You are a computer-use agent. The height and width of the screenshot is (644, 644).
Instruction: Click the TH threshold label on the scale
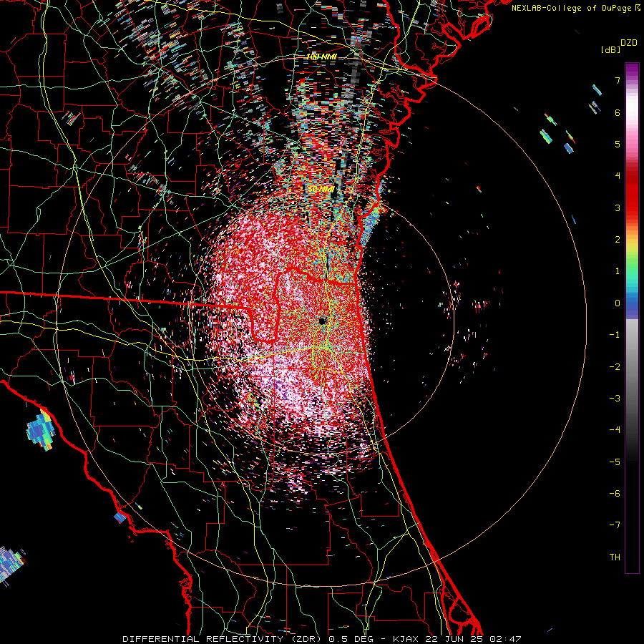tap(615, 557)
